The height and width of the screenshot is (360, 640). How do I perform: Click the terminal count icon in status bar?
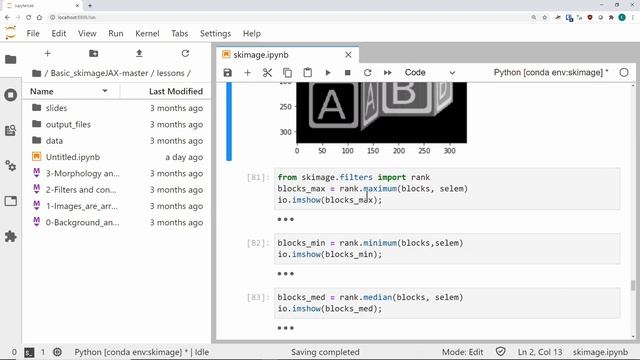(x=29, y=352)
